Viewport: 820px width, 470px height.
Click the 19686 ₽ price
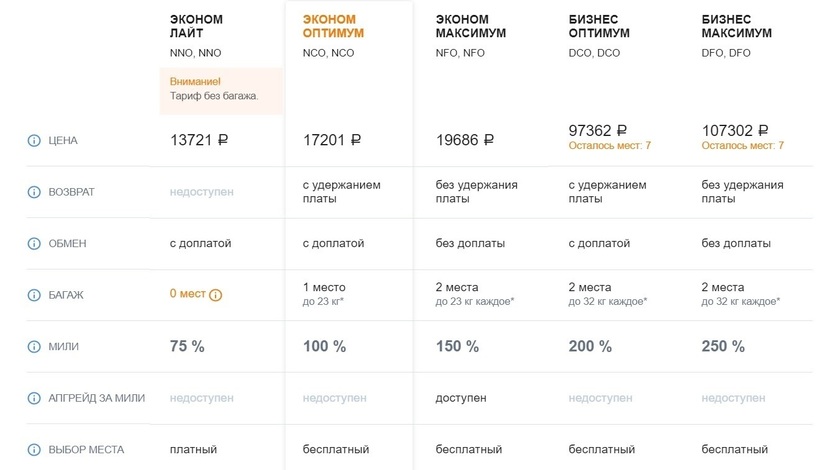[465, 141]
